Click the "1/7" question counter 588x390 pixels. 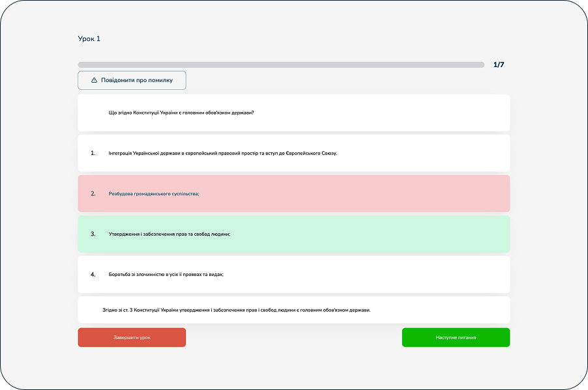point(498,65)
